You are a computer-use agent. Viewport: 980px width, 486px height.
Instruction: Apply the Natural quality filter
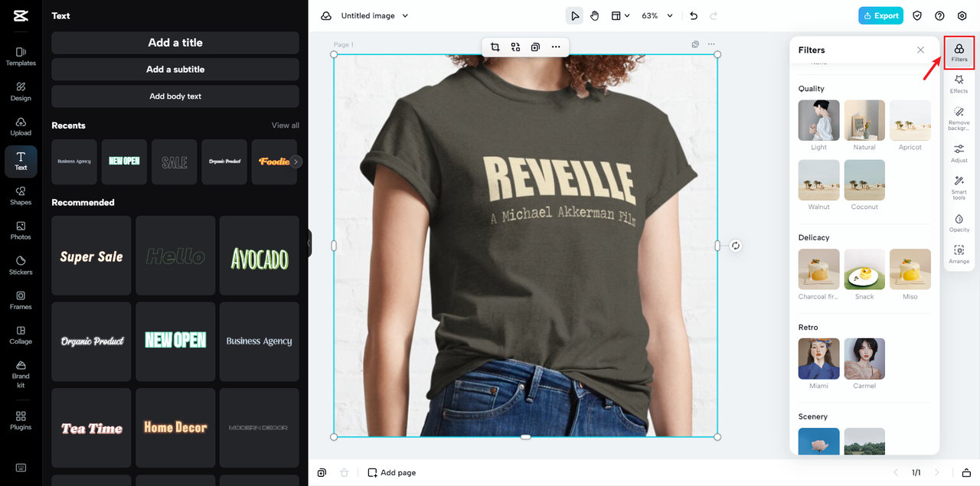864,120
